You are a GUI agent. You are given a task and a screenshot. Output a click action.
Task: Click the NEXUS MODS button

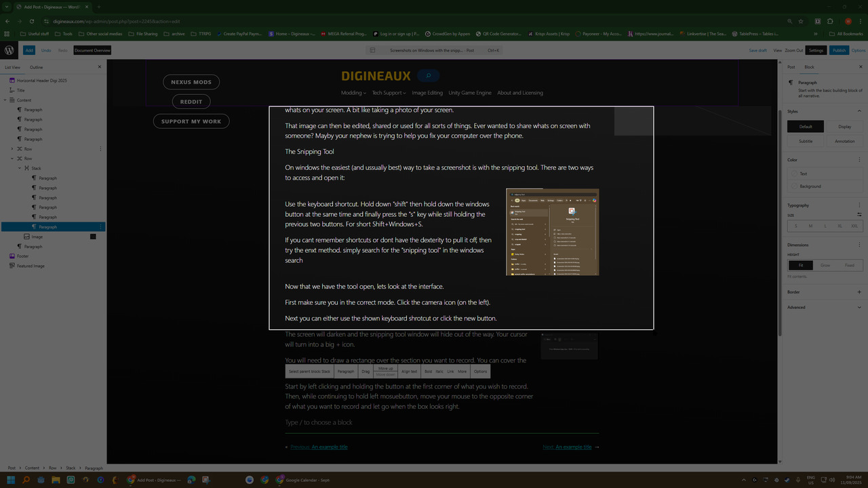click(191, 82)
